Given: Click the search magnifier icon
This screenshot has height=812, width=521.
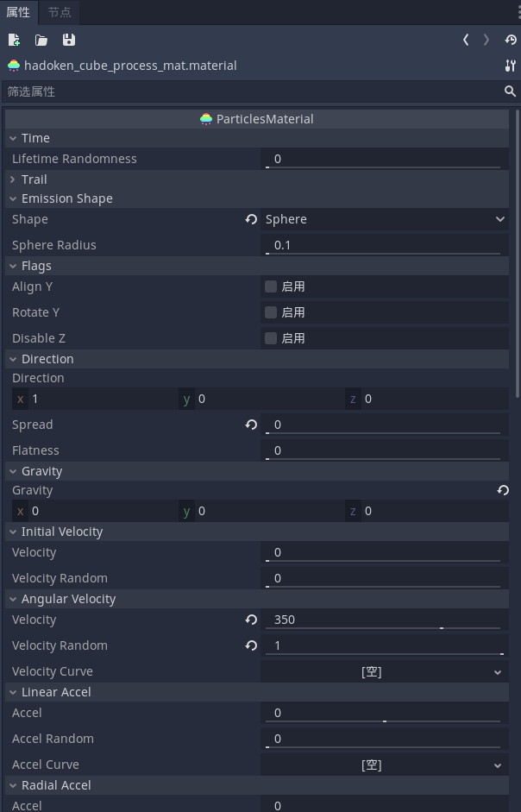Looking at the screenshot, I should pyautogui.click(x=510, y=91).
